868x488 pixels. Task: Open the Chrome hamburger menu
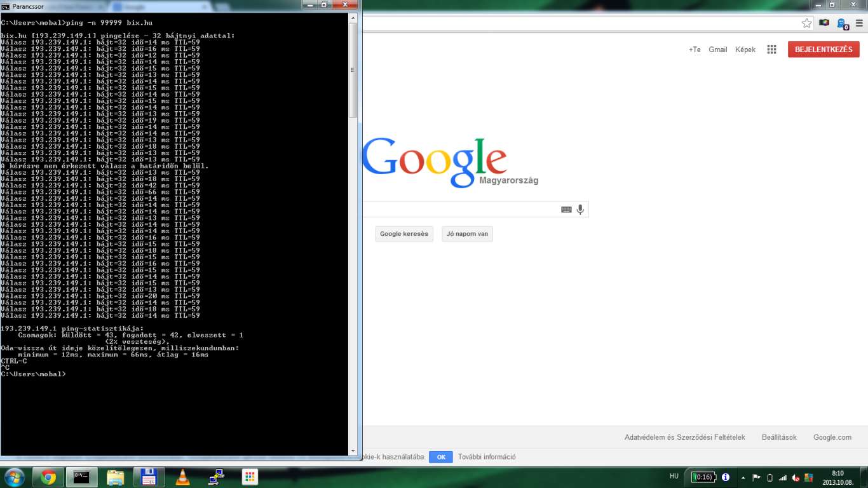(859, 24)
